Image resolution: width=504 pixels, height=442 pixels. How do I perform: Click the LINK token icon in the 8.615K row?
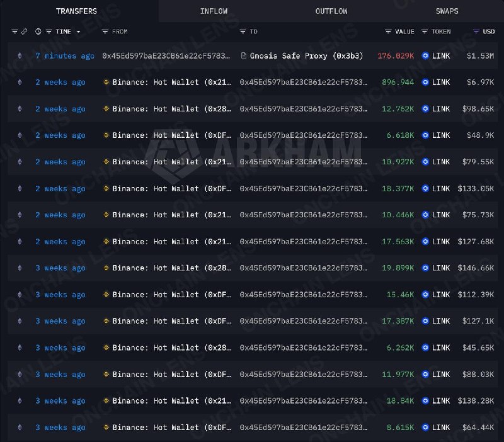pyautogui.click(x=425, y=428)
